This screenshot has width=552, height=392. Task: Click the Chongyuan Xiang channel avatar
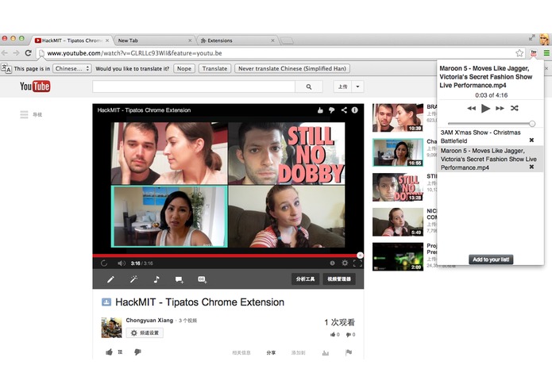112,328
